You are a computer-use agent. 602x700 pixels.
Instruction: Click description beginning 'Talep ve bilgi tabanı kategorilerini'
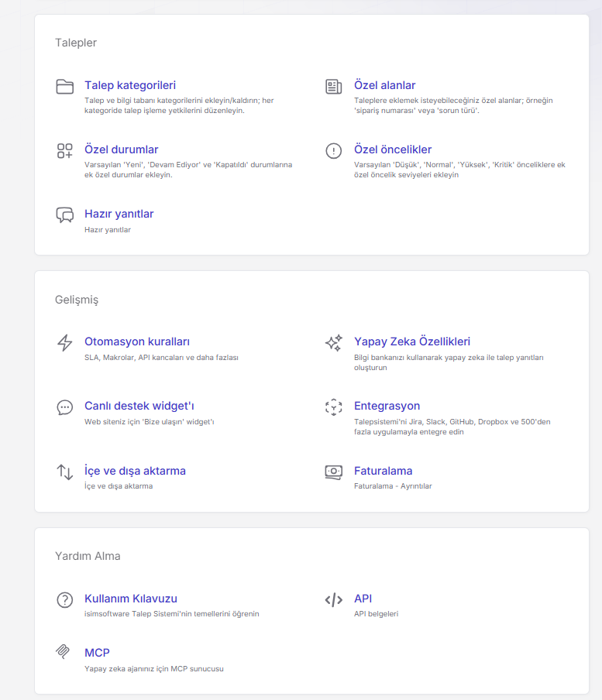click(x=179, y=105)
